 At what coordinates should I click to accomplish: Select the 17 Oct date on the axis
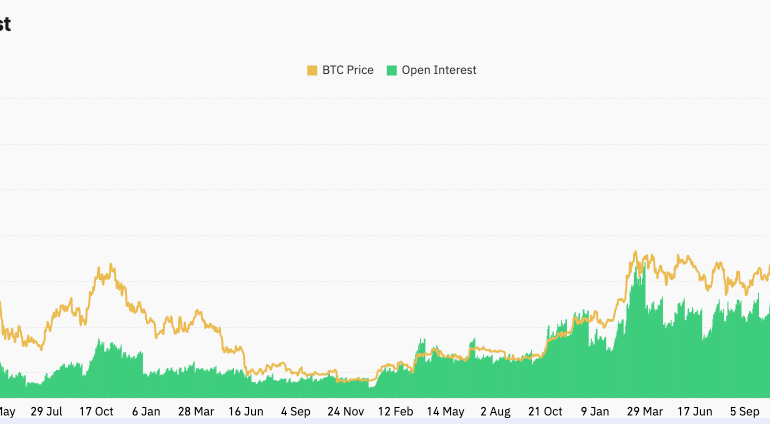click(x=97, y=411)
